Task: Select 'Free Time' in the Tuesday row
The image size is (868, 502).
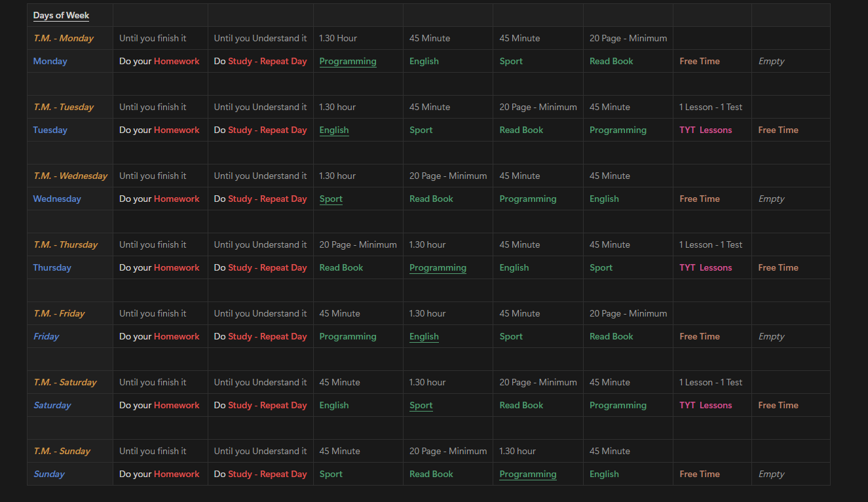Action: [x=778, y=130]
